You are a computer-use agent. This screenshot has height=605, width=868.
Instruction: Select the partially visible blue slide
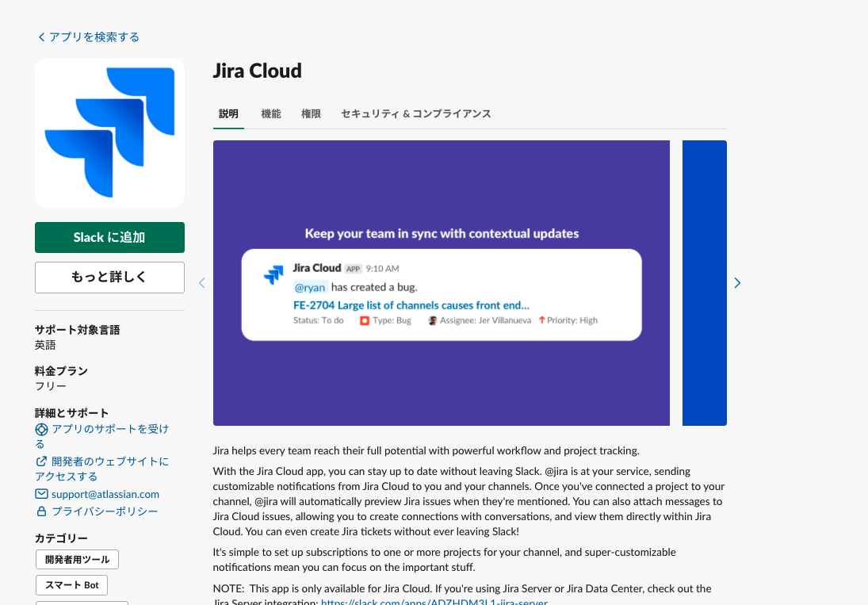point(704,283)
